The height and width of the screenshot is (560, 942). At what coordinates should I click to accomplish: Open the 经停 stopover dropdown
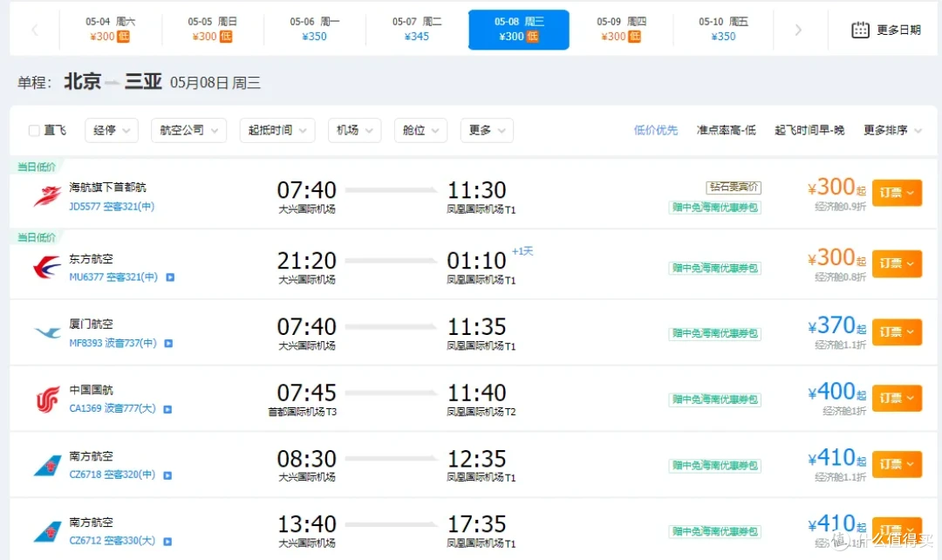point(112,130)
